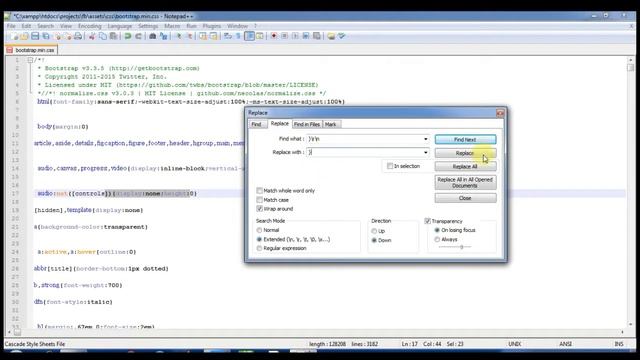Click the Save Recorded Macro icon
640x360 pixels.
(x=317, y=36)
